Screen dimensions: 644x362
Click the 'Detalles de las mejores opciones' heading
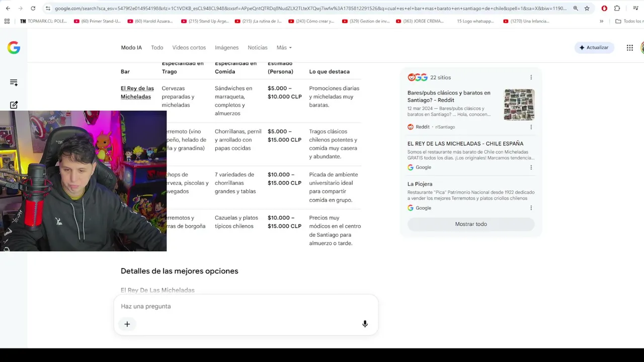[x=180, y=271]
